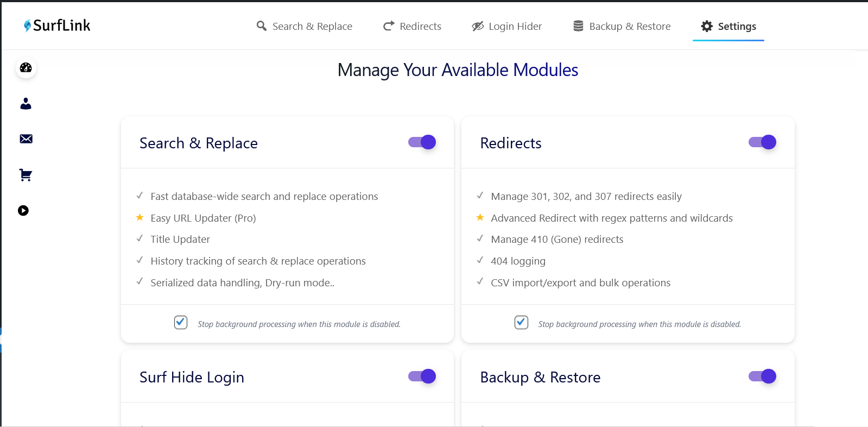
Task: Disable the Search & Replace module toggle
Action: point(422,142)
